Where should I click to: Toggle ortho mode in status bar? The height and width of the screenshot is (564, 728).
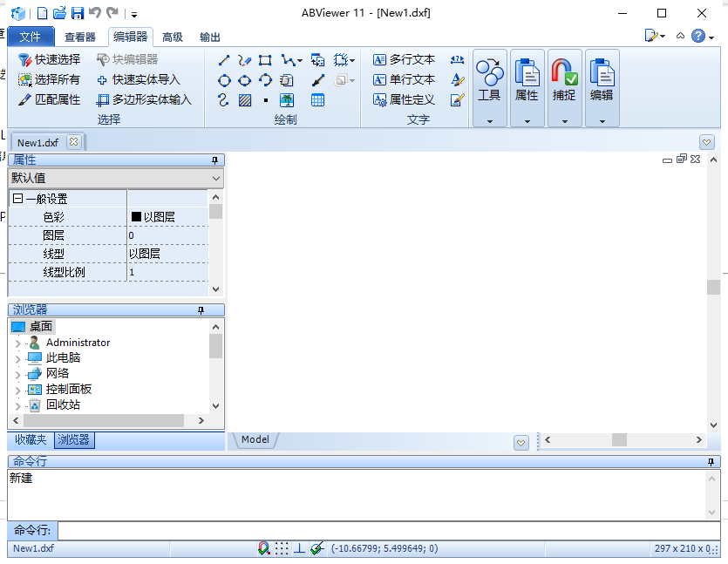(299, 548)
